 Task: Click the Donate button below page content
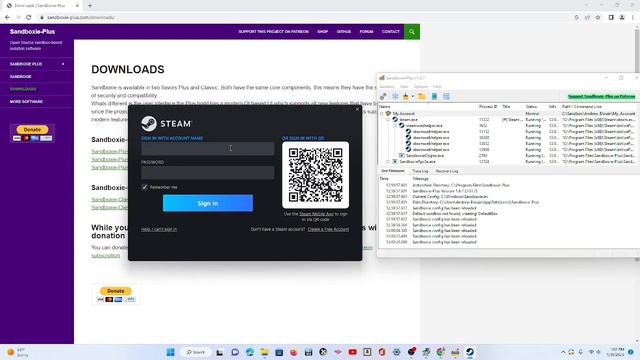[x=116, y=291]
